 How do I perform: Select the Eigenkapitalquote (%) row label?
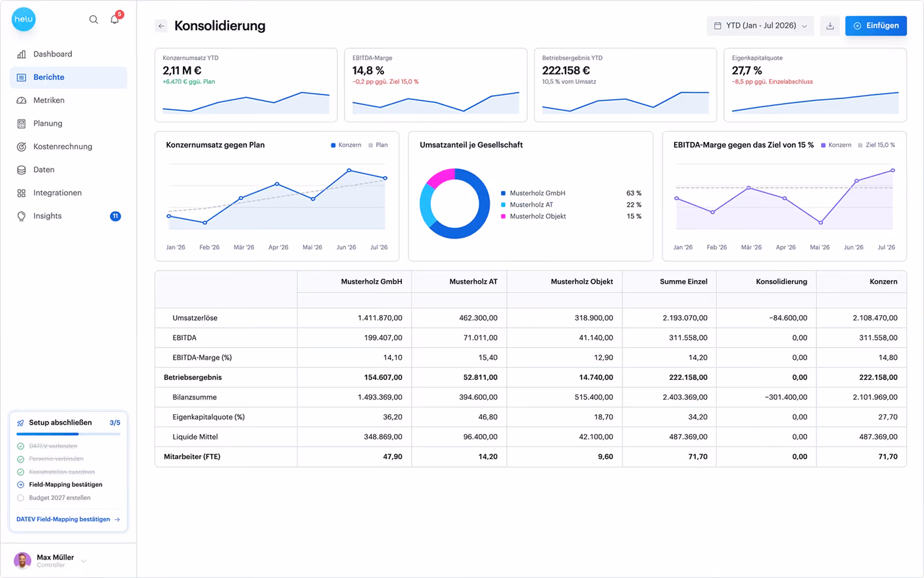point(209,417)
